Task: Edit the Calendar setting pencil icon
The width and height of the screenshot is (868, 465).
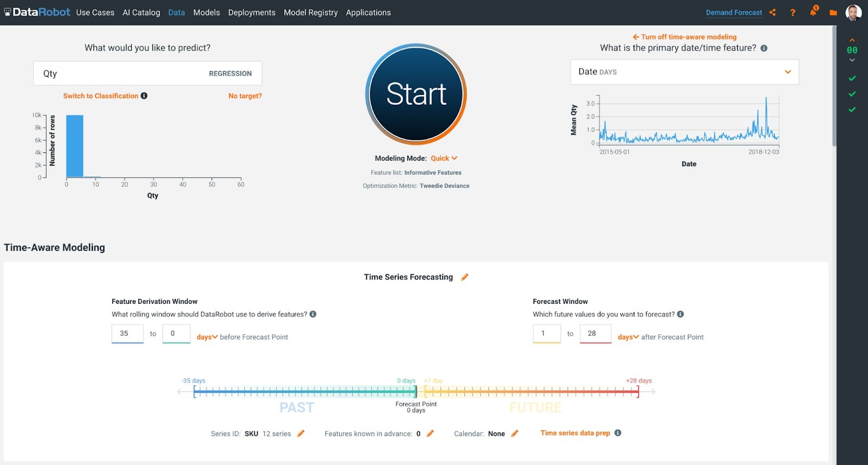Action: pyautogui.click(x=515, y=434)
